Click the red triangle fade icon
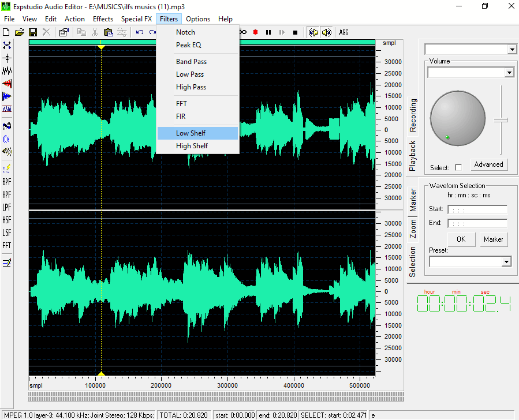The image size is (519, 420). 7,84
